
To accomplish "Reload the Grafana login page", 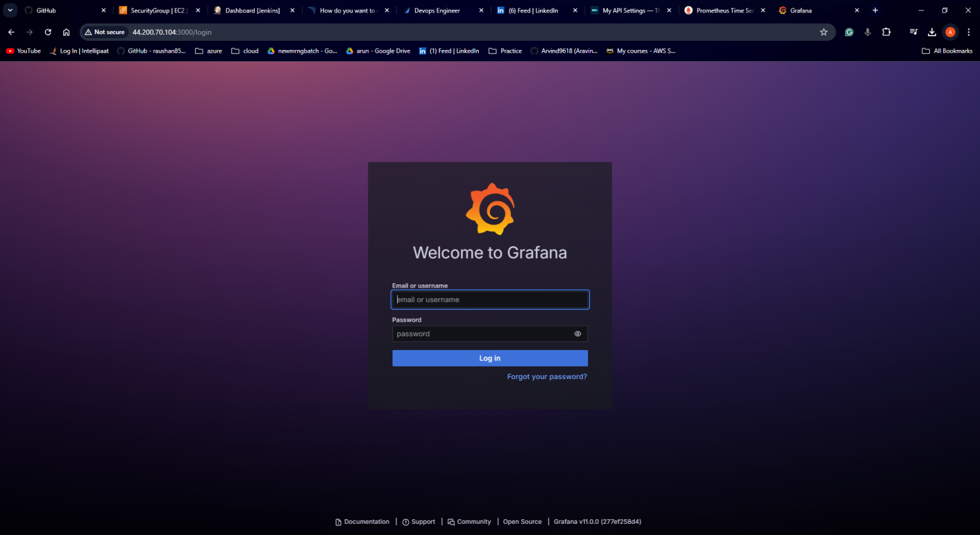I will click(x=48, y=32).
